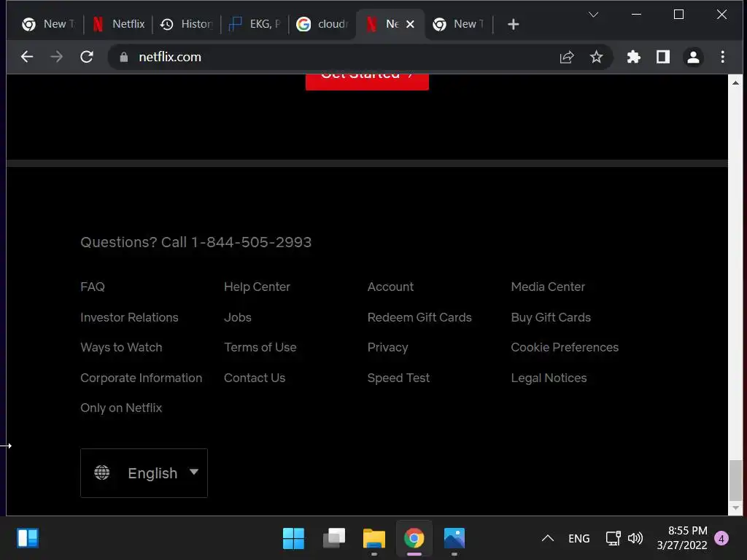Screen dimensions: 747x560
Task: Open the Media Center link
Action: 548,287
